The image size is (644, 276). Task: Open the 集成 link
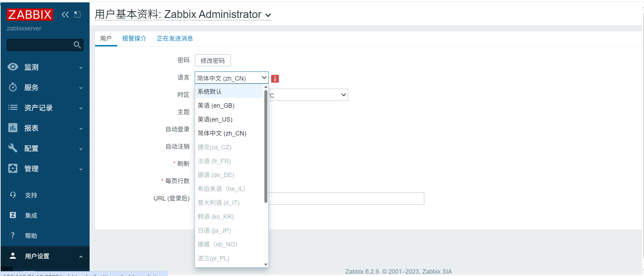pyautogui.click(x=31, y=215)
